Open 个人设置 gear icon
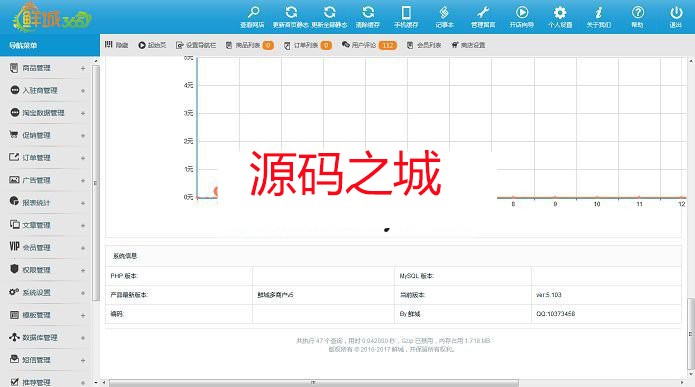This screenshot has height=387, width=695. point(560,12)
